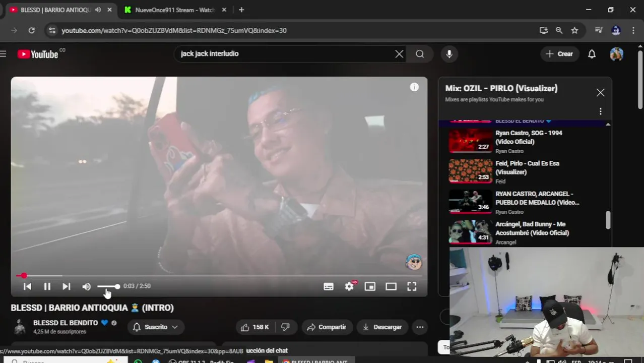This screenshot has width=644, height=363.
Task: Close the Mix playlist panel
Action: point(600,93)
